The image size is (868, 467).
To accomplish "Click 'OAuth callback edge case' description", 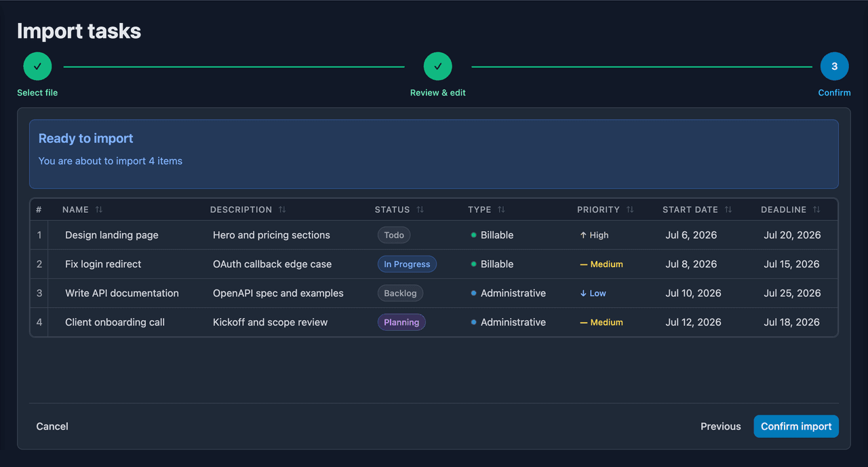I will [272, 264].
